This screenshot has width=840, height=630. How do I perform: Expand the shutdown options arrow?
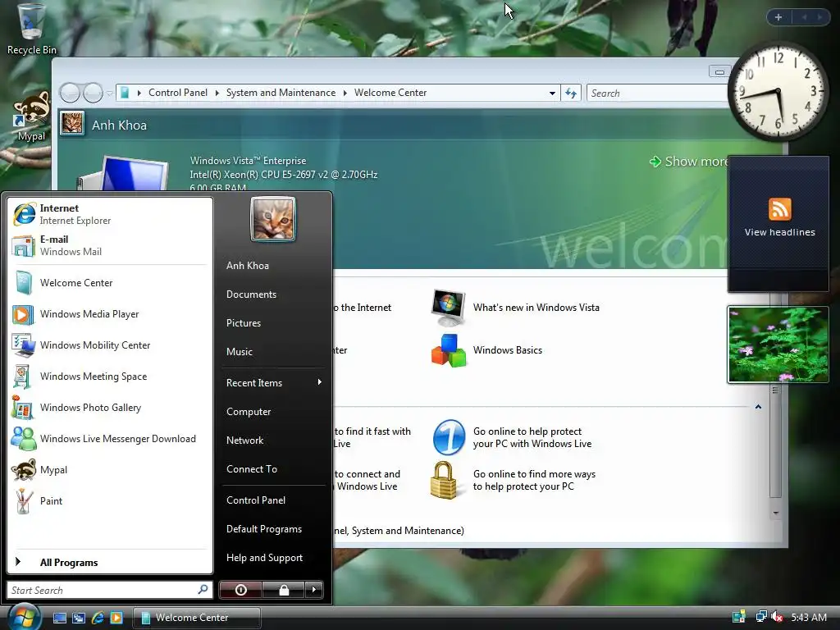pos(314,590)
